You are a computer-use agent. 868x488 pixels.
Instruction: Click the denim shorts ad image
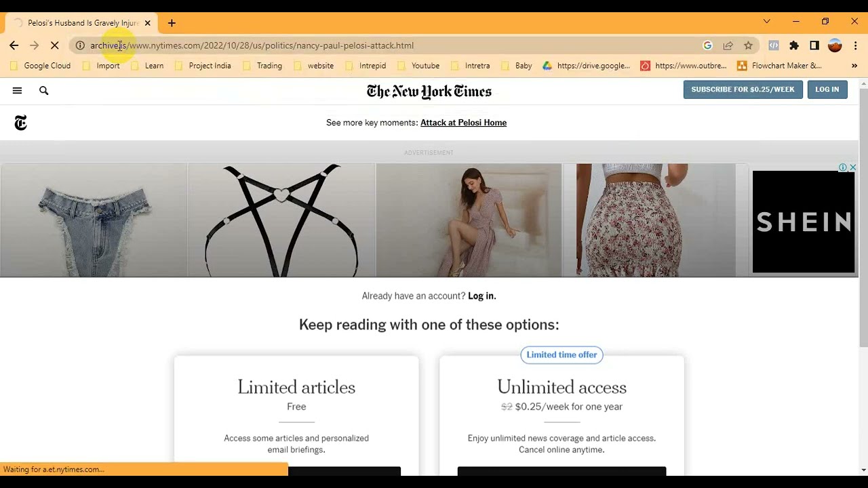point(94,220)
